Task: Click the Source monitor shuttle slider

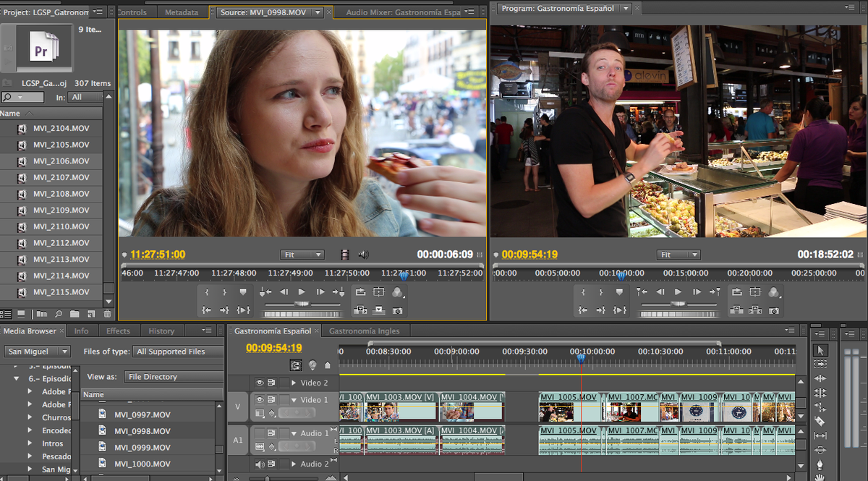Action: (x=302, y=305)
